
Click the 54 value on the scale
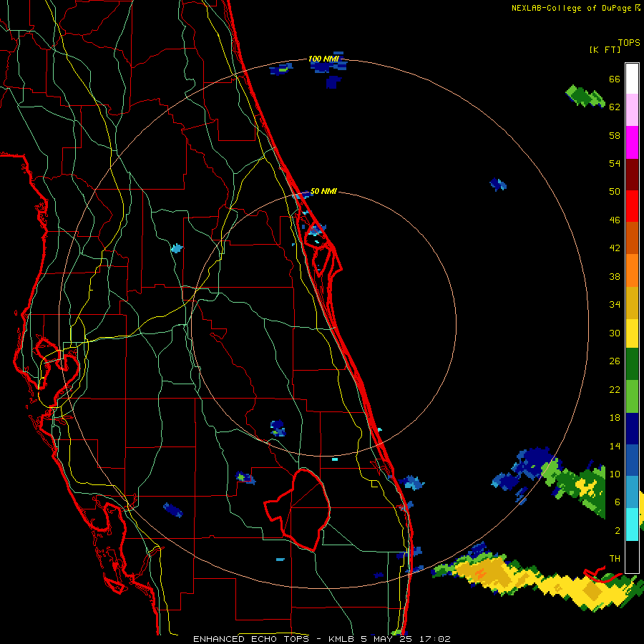615,163
